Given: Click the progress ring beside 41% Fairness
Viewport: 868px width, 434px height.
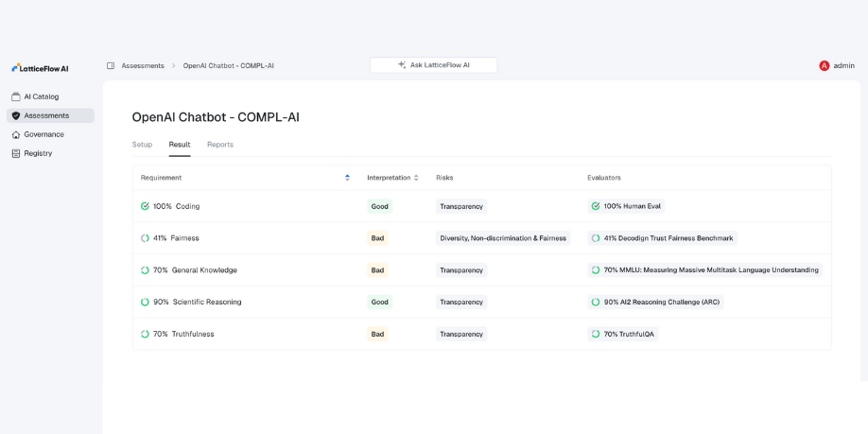Looking at the screenshot, I should [145, 238].
